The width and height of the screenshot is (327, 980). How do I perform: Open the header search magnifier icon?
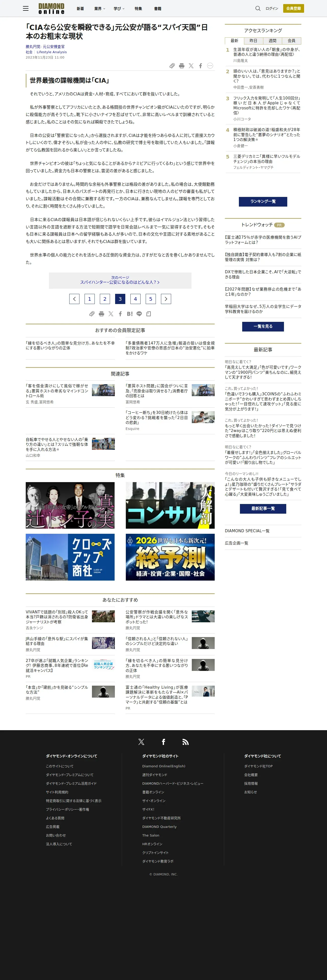[258, 8]
